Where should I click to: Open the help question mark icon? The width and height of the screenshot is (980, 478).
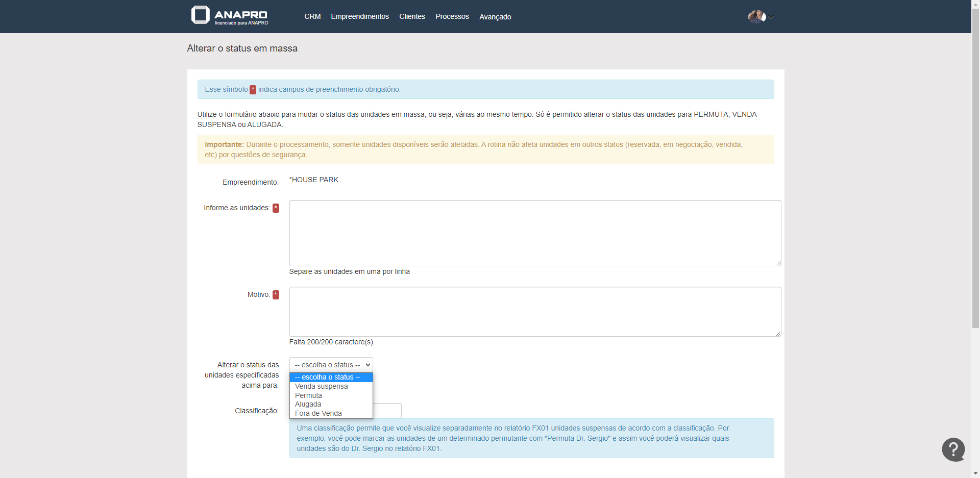tap(953, 449)
